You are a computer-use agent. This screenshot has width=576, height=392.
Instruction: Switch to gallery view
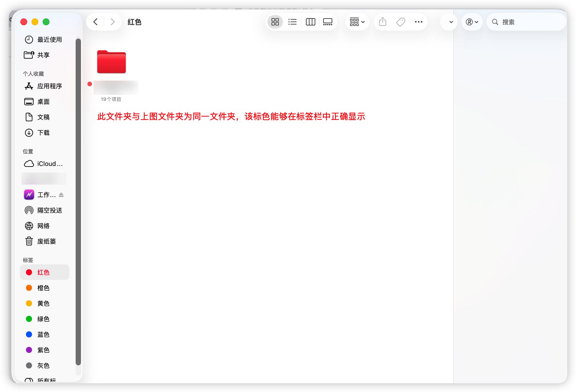[x=328, y=22]
